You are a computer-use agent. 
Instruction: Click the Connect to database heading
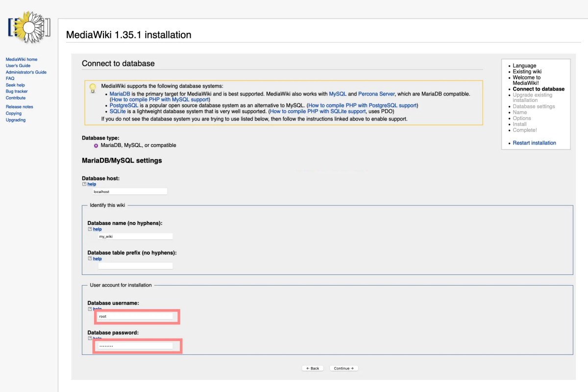pos(118,63)
